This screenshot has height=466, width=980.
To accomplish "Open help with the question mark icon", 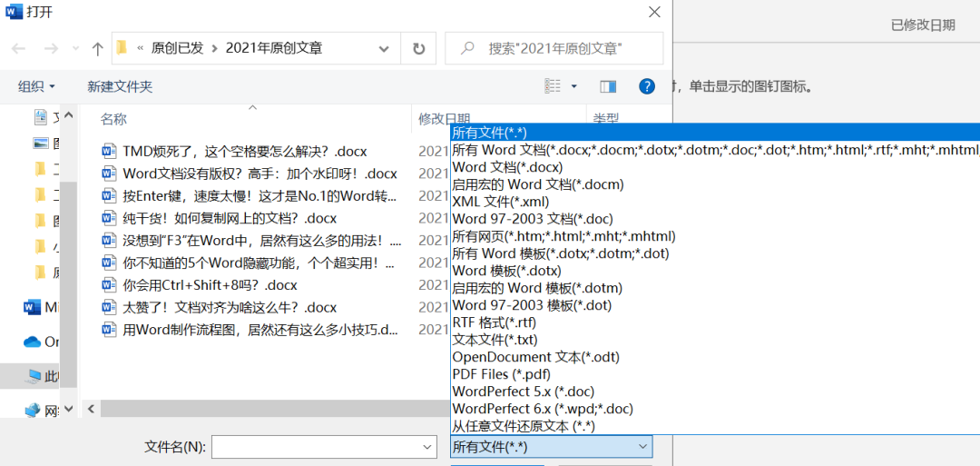I will coord(647,86).
